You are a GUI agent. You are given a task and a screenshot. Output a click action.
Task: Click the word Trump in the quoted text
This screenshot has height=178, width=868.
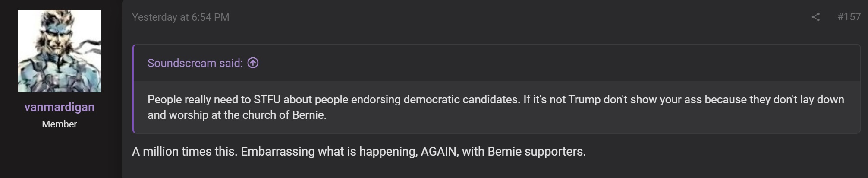585,99
